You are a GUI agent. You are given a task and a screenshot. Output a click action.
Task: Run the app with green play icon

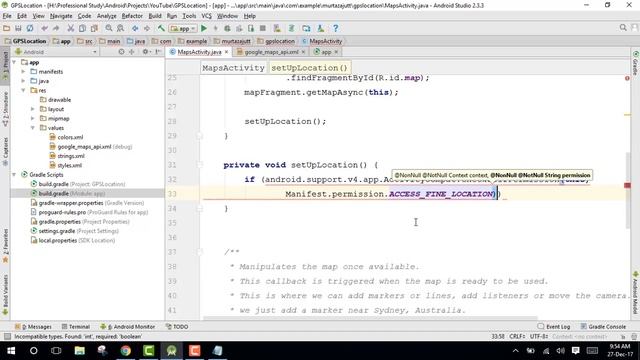pyautogui.click(x=204, y=29)
